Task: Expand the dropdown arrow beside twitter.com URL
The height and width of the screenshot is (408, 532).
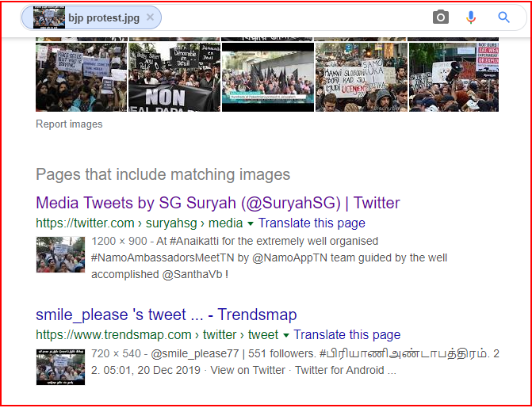Action: tap(251, 224)
